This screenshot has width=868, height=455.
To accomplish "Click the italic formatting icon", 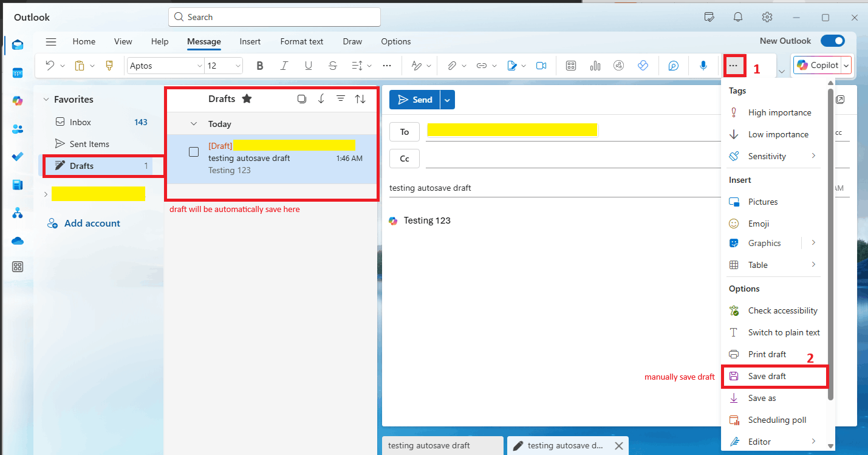I will (284, 66).
